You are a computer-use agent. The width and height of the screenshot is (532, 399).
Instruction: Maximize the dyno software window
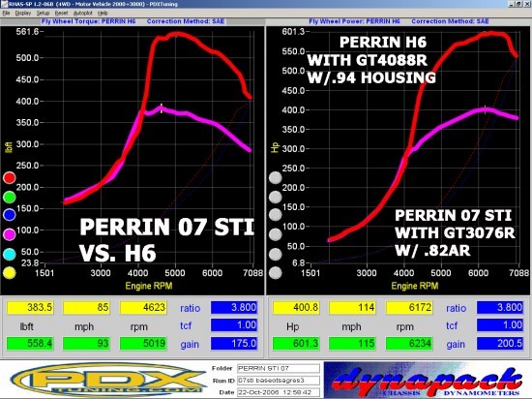point(518,4)
